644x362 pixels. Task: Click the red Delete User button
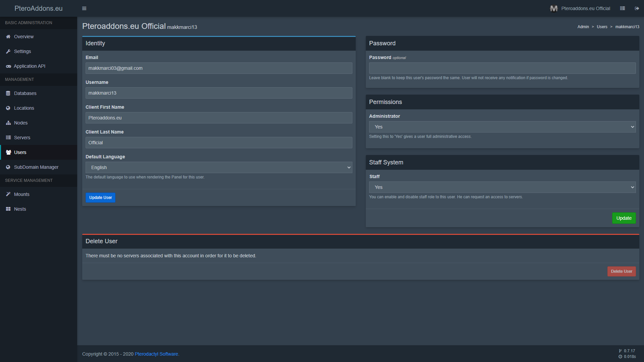point(621,271)
